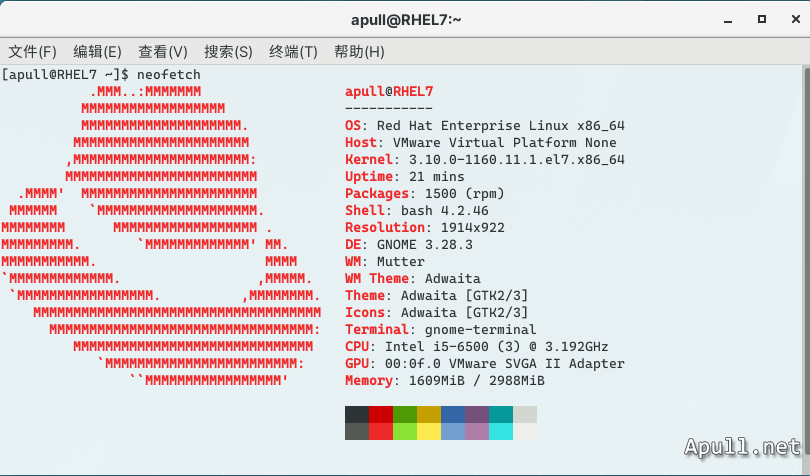This screenshot has width=810, height=476.
Task: Click the light purple color block, bottom row
Action: [x=477, y=432]
